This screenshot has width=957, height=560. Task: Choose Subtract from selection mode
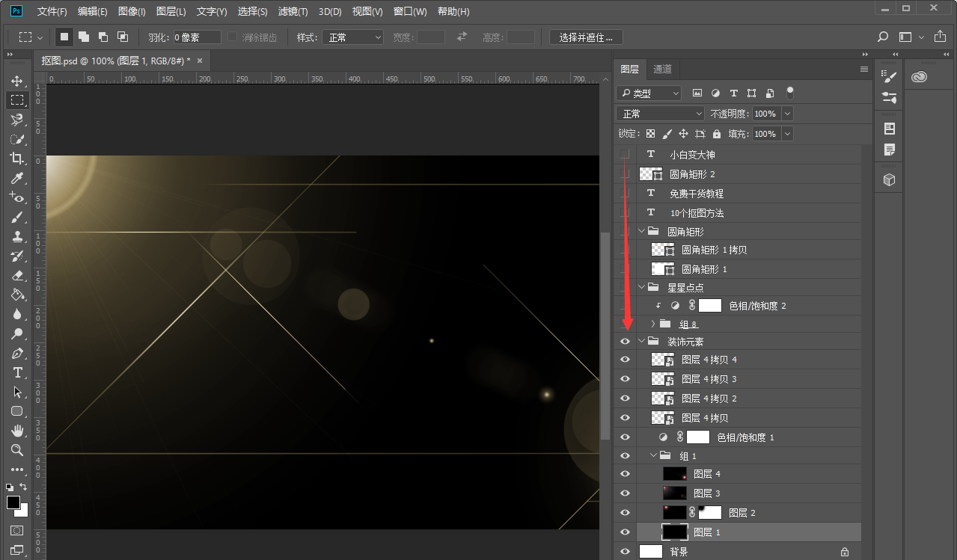(x=103, y=37)
